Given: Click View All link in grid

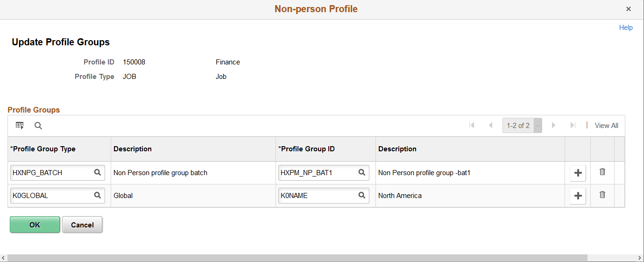Looking at the screenshot, I should (606, 125).
